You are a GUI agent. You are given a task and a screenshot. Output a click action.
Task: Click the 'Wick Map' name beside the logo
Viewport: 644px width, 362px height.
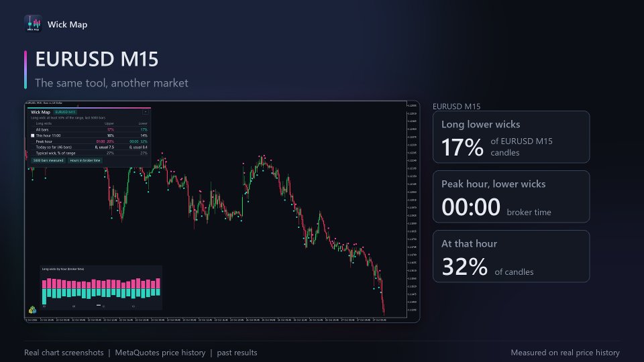(x=67, y=25)
